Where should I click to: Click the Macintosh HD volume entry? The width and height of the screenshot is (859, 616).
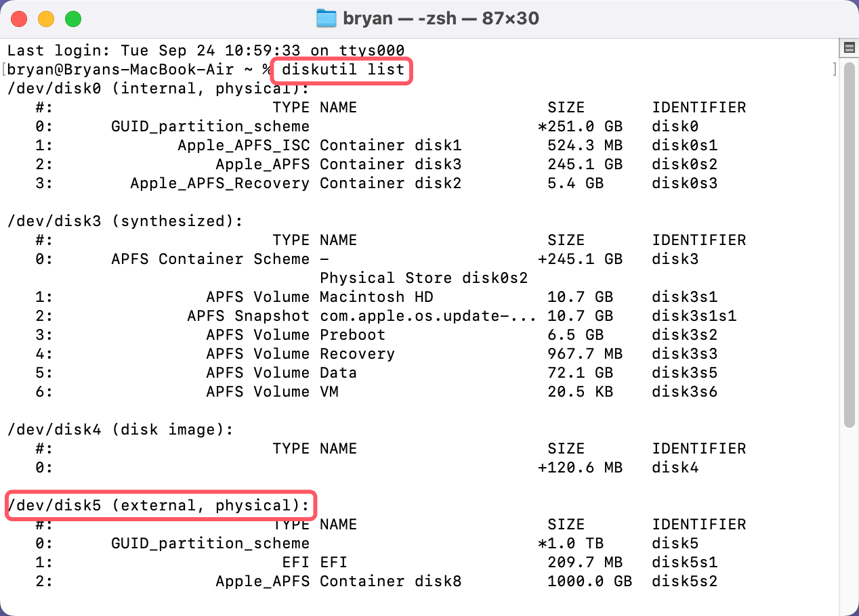(x=377, y=296)
